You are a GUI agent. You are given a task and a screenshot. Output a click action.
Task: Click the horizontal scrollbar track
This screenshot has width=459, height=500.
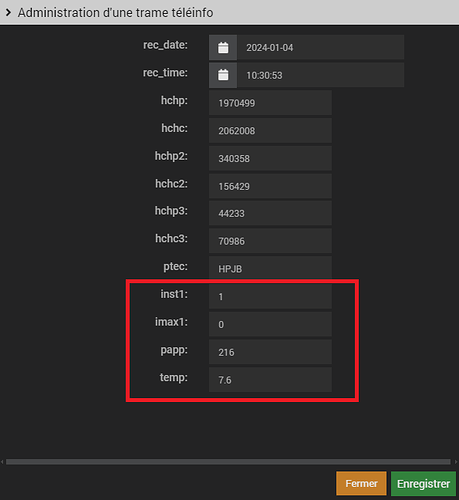tap(228, 462)
